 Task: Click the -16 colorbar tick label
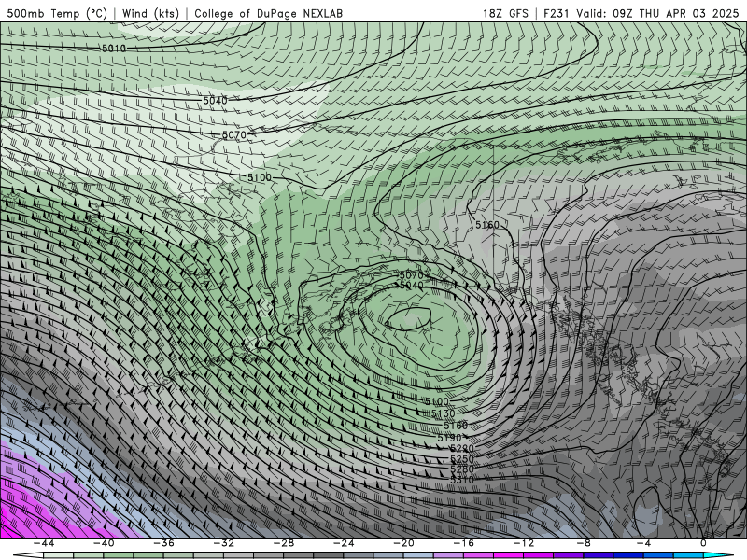pos(463,543)
